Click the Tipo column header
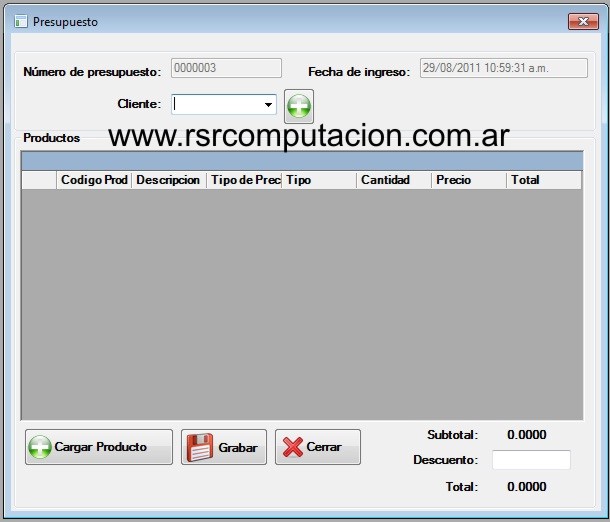This screenshot has height=522, width=610. tap(319, 180)
